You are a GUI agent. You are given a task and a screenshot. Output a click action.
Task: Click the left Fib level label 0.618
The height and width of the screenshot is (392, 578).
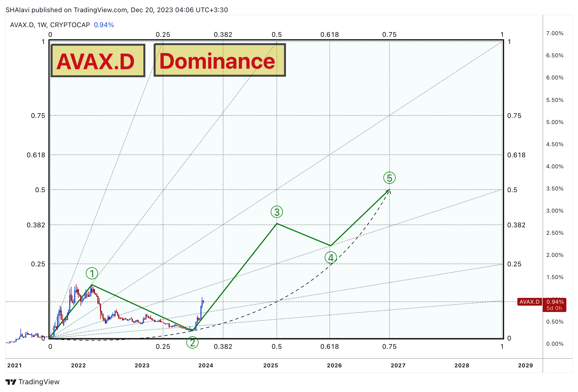36,155
